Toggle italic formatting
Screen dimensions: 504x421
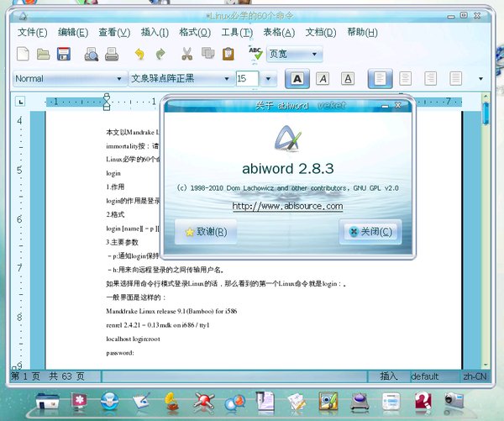click(323, 78)
